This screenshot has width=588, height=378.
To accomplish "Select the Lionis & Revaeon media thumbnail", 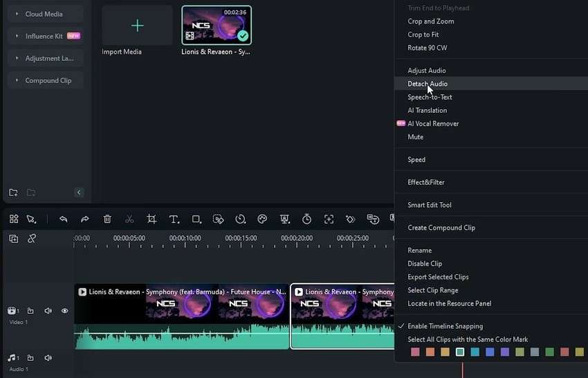I will (217, 25).
